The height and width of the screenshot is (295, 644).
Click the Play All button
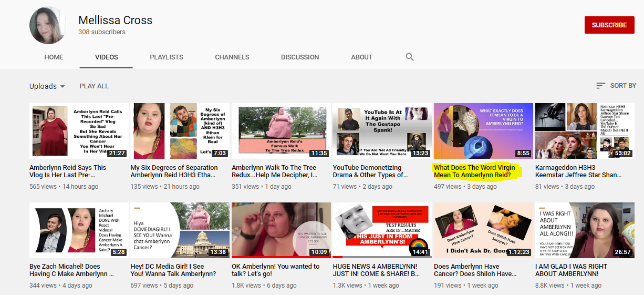pos(94,86)
